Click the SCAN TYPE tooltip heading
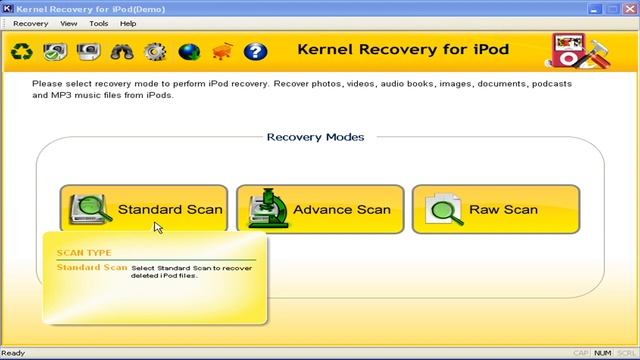Screen dimensions: 640x360 [x=84, y=253]
